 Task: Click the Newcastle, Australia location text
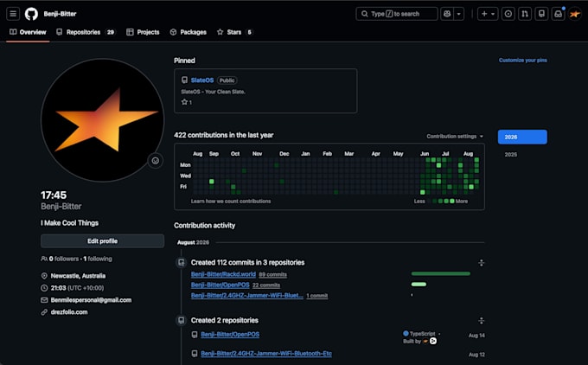point(78,276)
